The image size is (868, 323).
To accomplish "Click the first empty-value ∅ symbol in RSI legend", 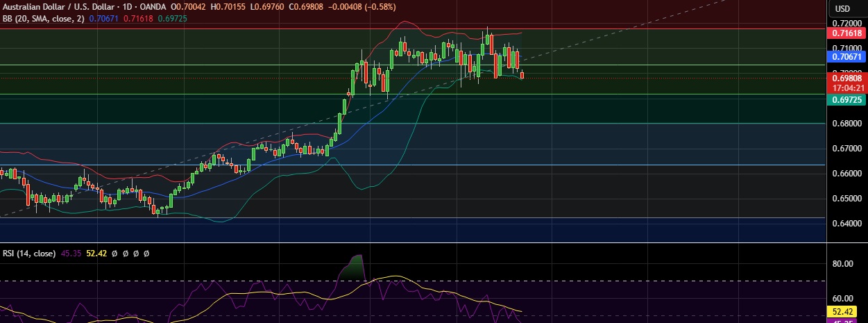I will (x=116, y=254).
